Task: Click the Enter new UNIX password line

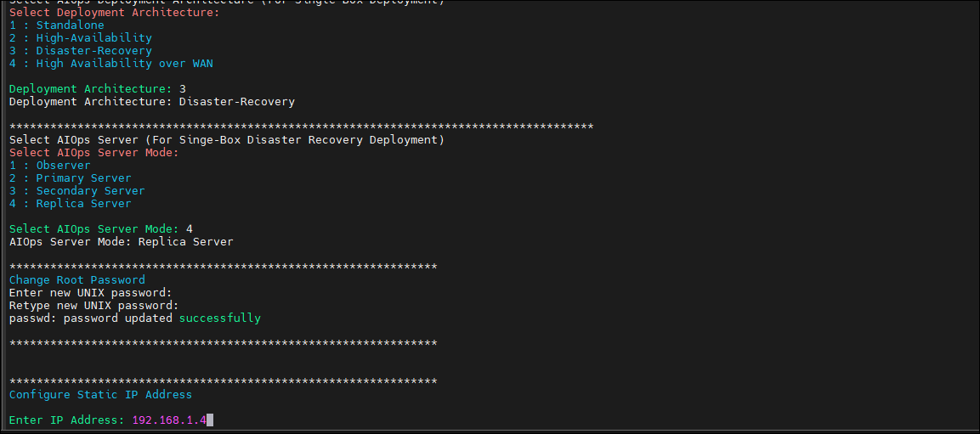Action: click(91, 292)
